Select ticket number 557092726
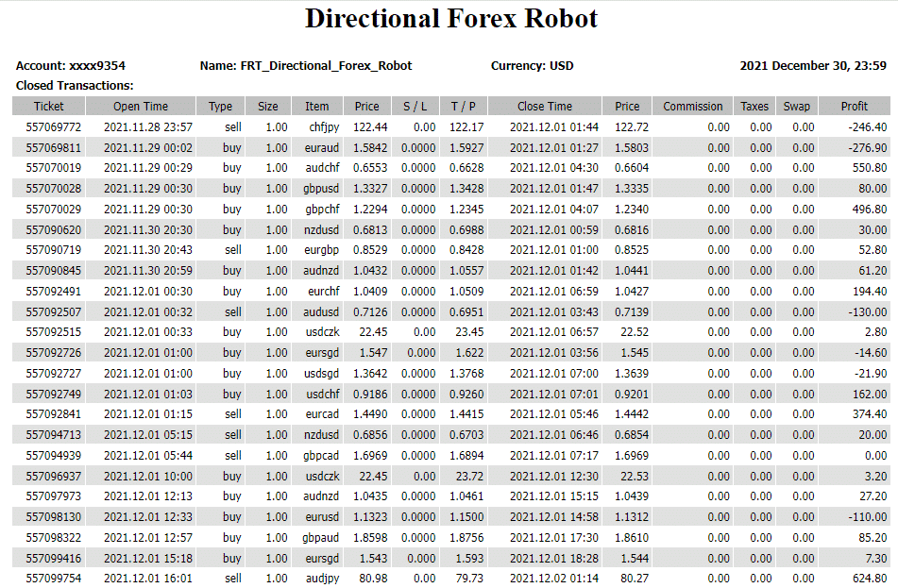This screenshot has width=898, height=588. tap(53, 353)
